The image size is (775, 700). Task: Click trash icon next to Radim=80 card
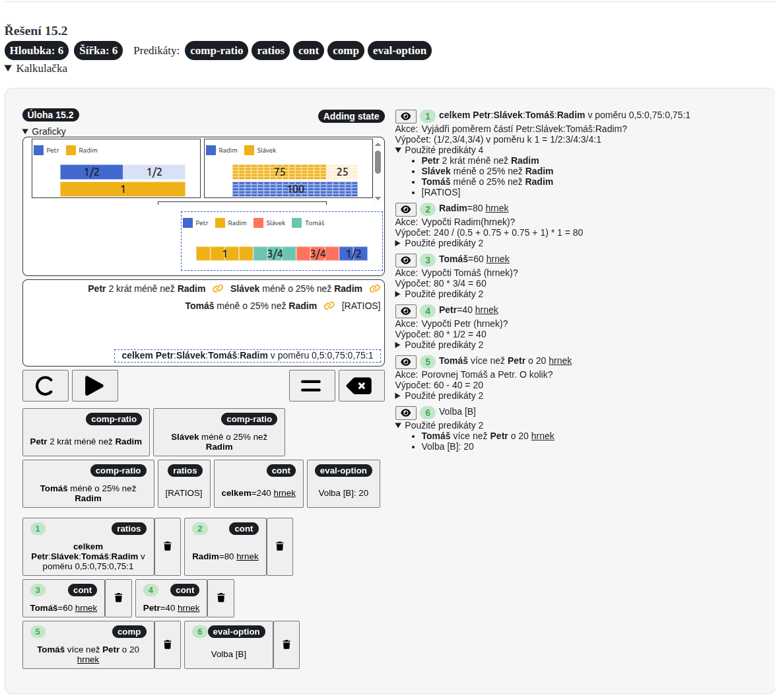pos(280,546)
